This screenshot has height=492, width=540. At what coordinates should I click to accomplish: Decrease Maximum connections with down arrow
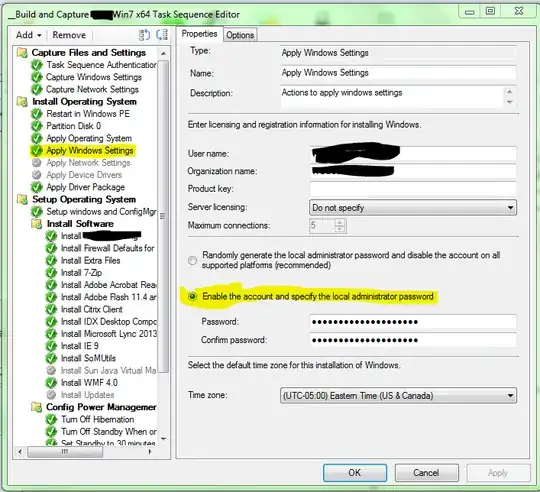tap(340, 230)
